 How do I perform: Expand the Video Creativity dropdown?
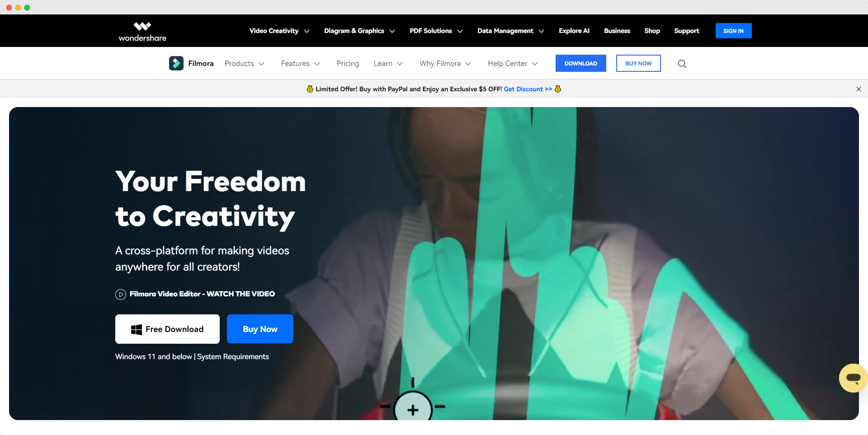279,31
